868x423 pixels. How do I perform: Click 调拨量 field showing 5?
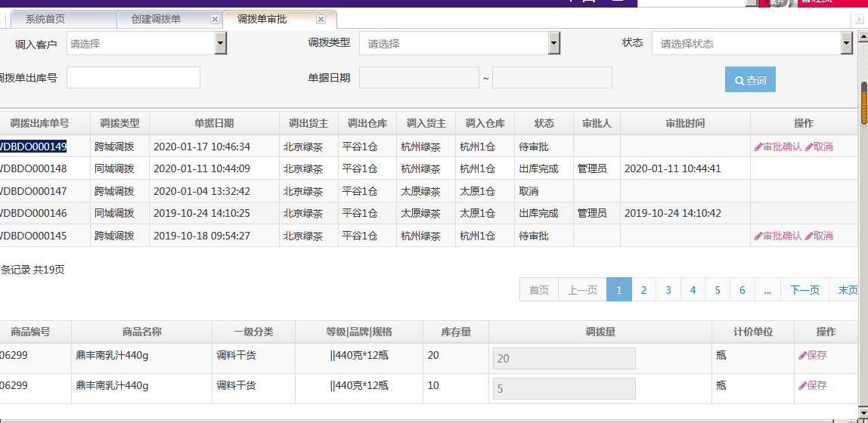pos(564,389)
